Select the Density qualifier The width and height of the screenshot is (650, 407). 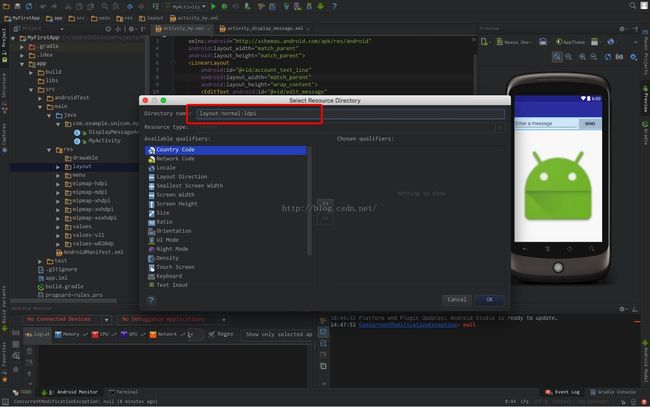click(x=226, y=258)
